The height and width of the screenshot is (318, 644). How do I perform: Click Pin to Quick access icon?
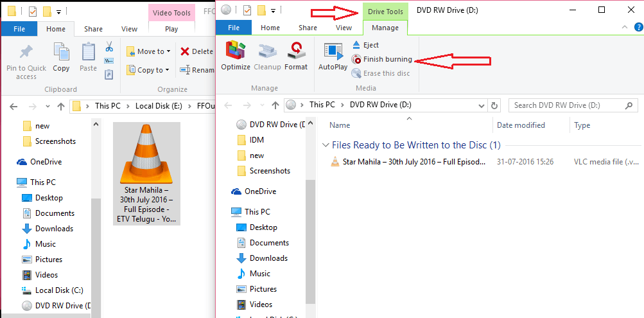click(x=26, y=62)
